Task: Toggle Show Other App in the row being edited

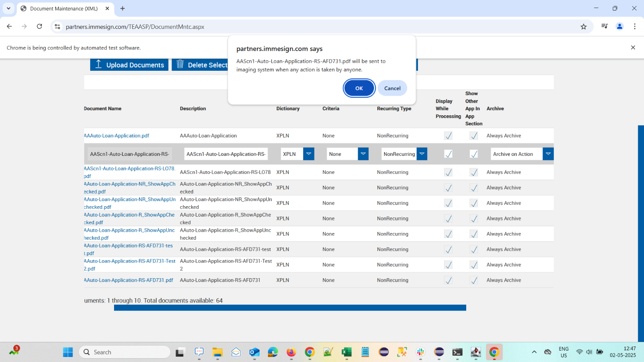Action: pyautogui.click(x=474, y=154)
